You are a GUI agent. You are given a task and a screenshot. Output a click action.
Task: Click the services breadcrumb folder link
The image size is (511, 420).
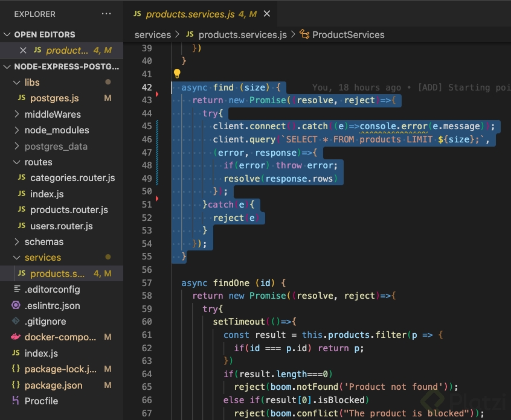click(152, 34)
